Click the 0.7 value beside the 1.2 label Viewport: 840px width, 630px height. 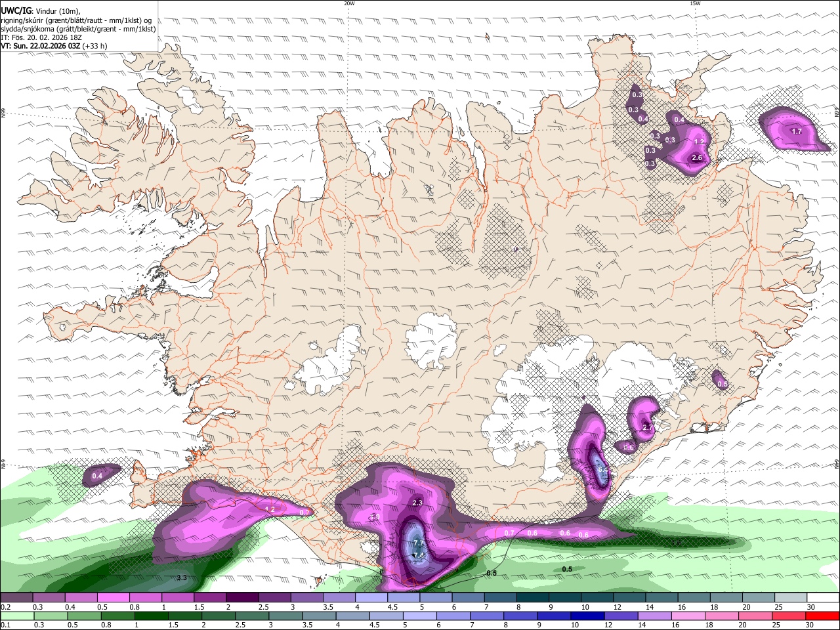[304, 513]
